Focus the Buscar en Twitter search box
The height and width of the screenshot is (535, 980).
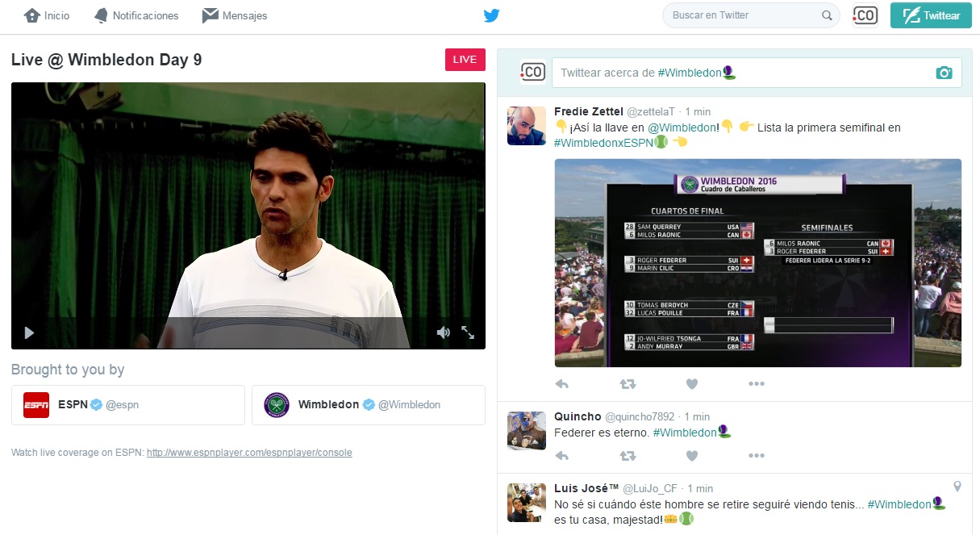[751, 15]
